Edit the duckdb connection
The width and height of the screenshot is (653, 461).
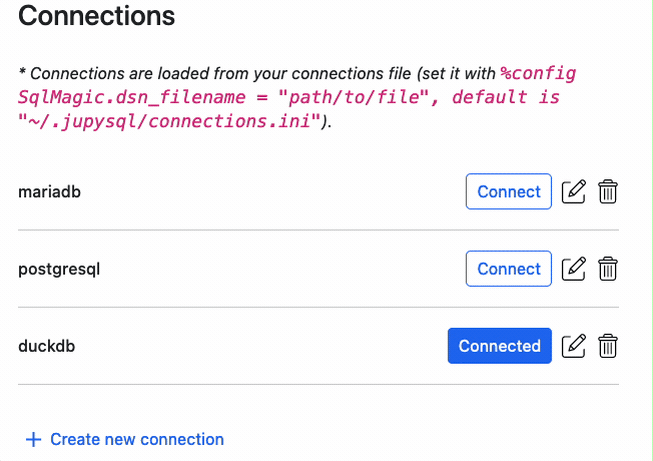[x=573, y=346]
